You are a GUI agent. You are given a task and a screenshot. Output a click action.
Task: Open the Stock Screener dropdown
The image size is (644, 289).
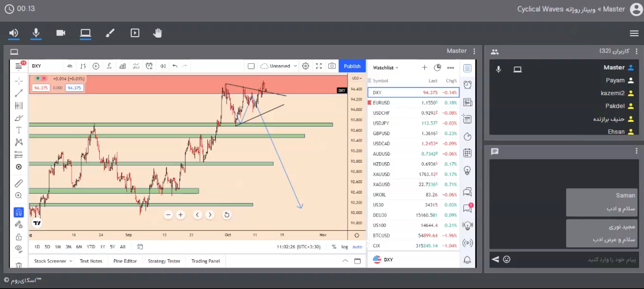click(x=53, y=261)
